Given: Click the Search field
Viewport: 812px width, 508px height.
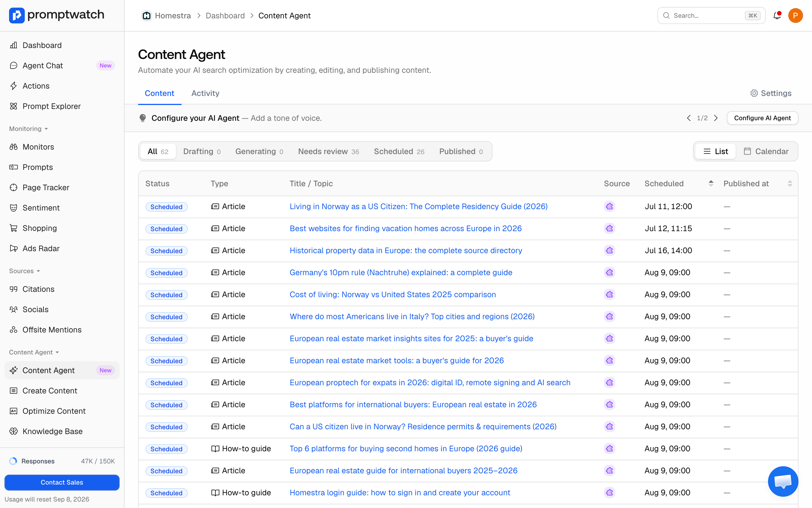Looking at the screenshot, I should pyautogui.click(x=711, y=16).
